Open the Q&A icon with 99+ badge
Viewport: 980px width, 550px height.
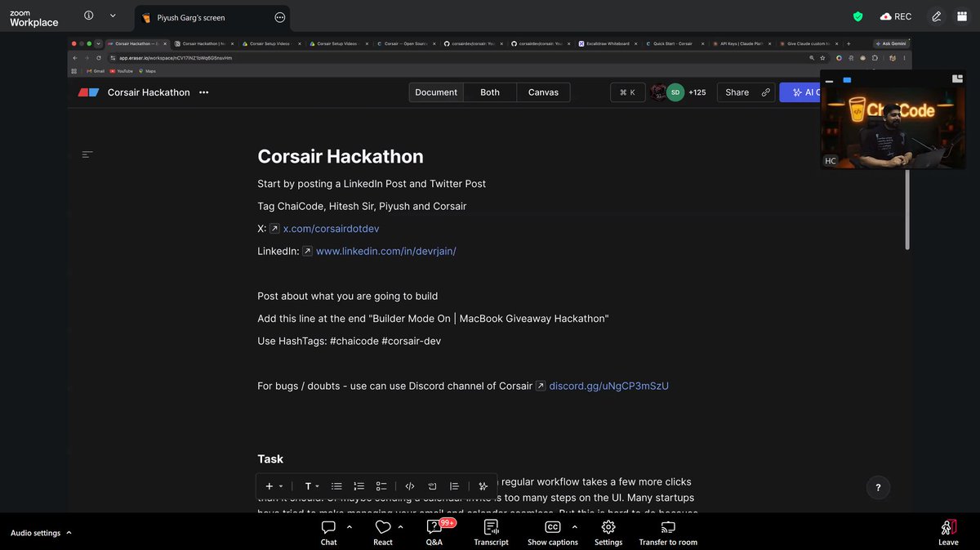(434, 528)
